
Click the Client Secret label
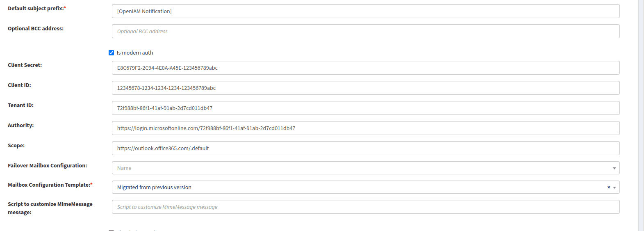click(x=25, y=65)
